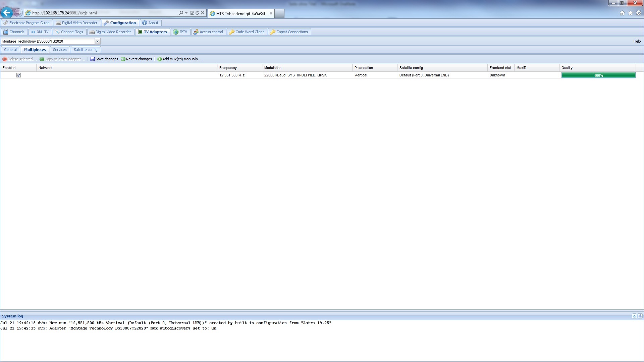
Task: Open the Satellite config tab
Action: tap(86, 50)
